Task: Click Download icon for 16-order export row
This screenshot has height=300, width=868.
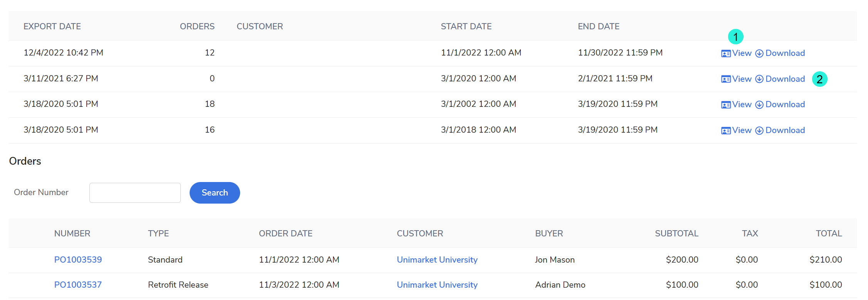Action: 759,131
